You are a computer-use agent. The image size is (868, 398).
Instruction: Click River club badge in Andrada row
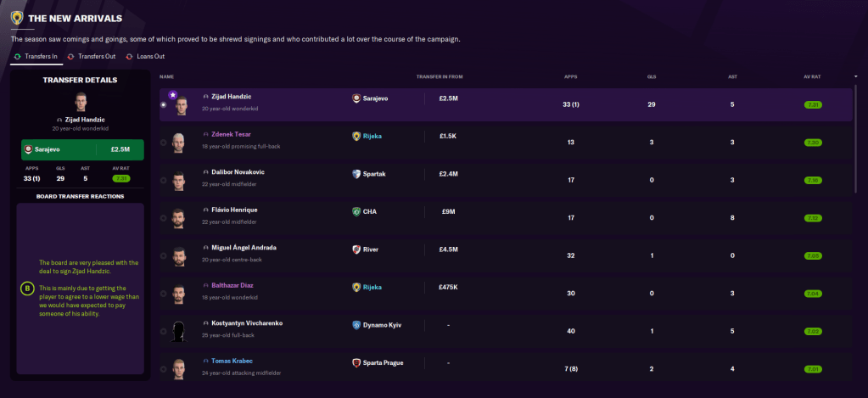pos(356,249)
